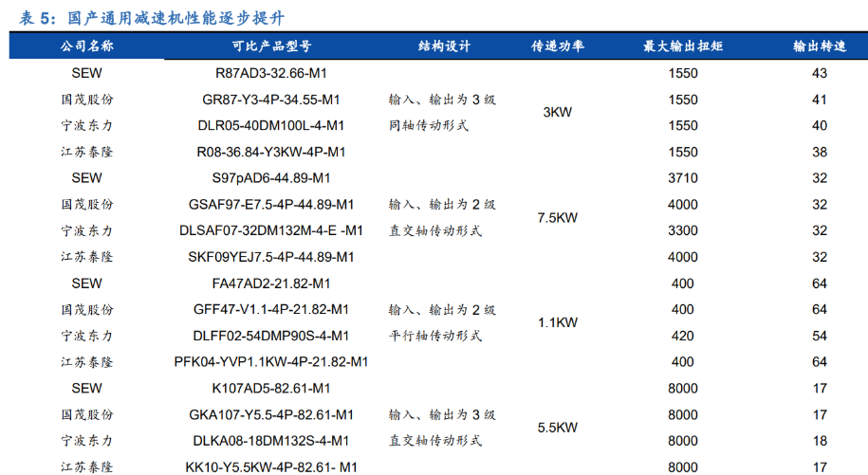Click 江苏泰隆 in the PFK04 row
868x475 pixels.
pyautogui.click(x=87, y=362)
